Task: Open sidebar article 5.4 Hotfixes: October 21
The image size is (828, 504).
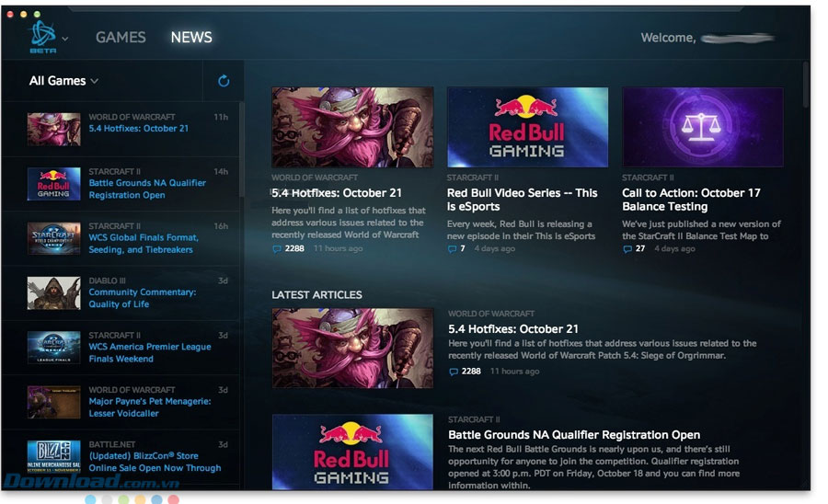Action: (138, 128)
